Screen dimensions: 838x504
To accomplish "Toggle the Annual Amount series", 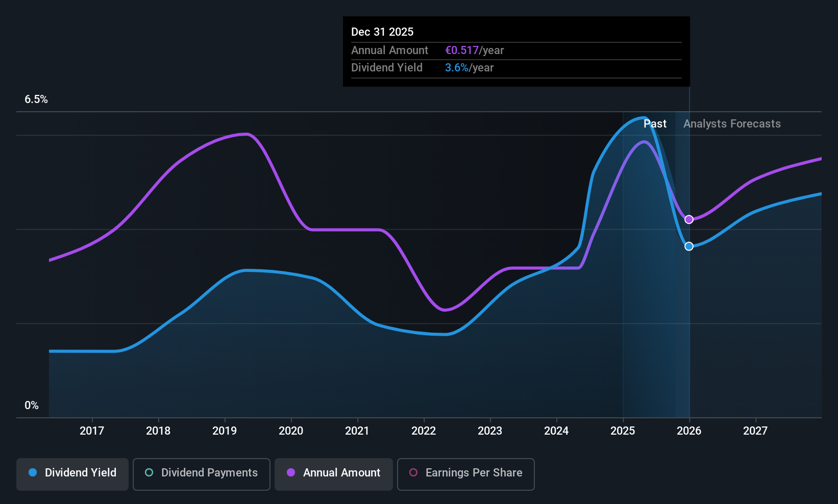I will 334,474.
